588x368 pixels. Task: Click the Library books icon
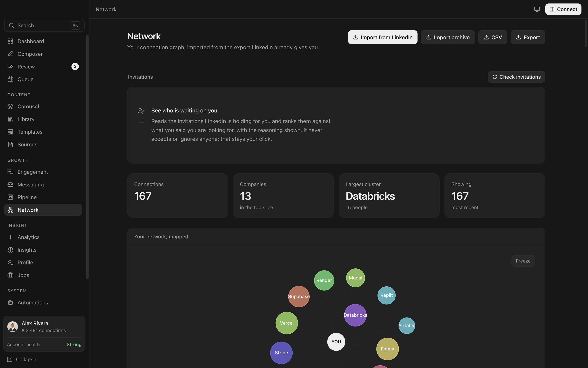pyautogui.click(x=10, y=119)
